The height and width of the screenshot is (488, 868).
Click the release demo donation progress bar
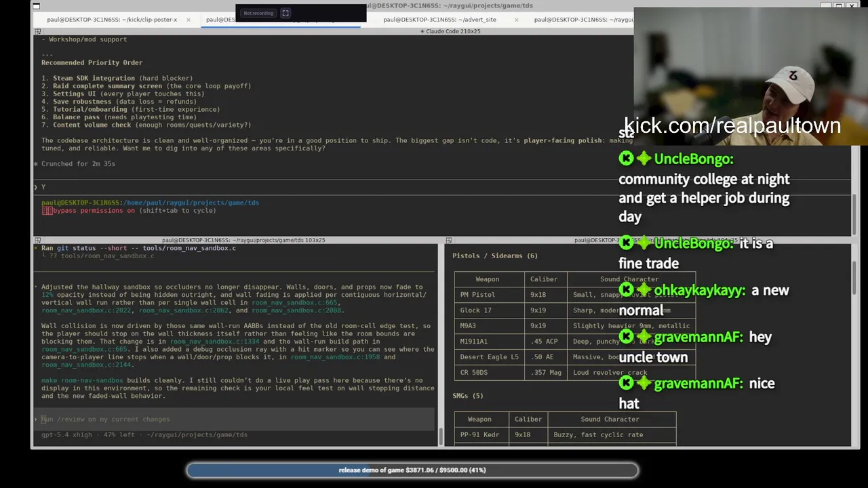(x=412, y=470)
